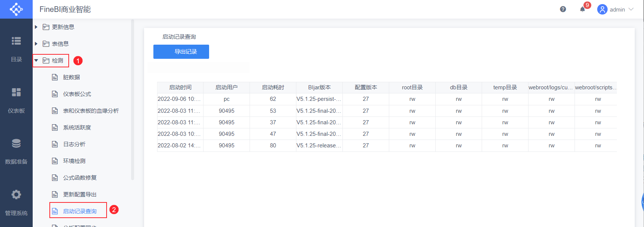Open 环境检测 entry

tap(74, 161)
